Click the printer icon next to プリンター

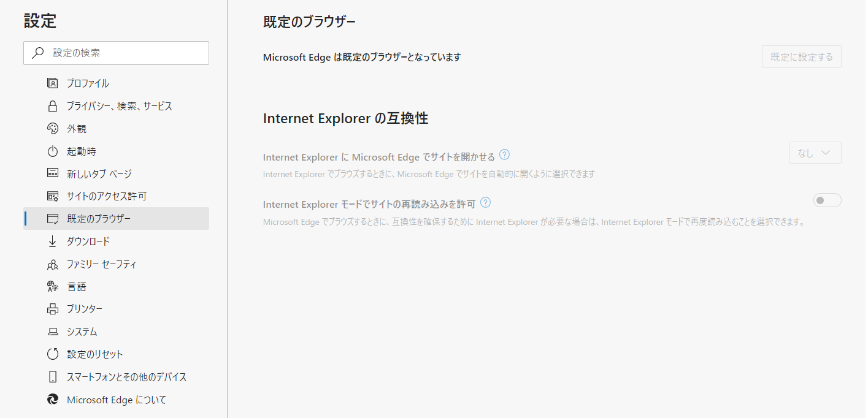(53, 309)
